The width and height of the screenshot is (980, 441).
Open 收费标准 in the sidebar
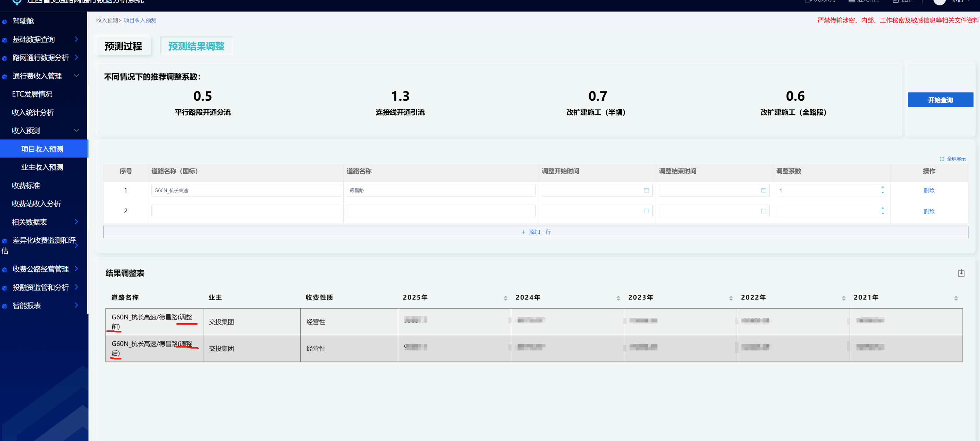26,185
